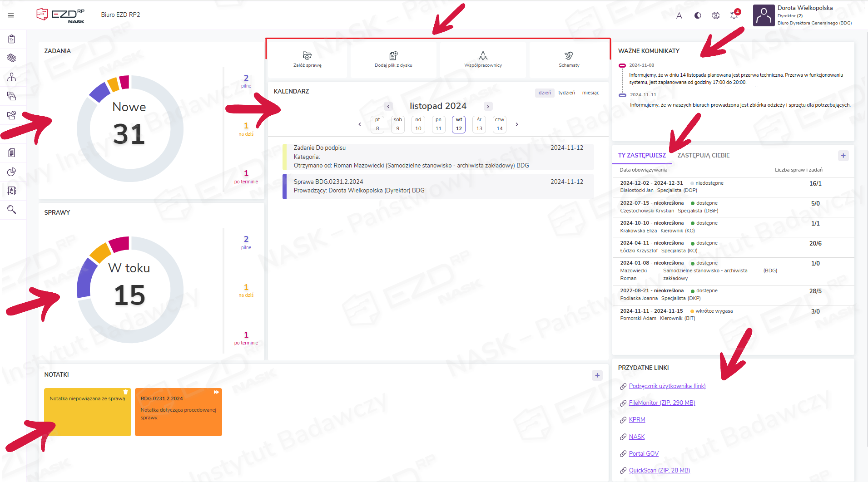The width and height of the screenshot is (868, 482).
Task: Switch calendar to miesiąc view
Action: tap(590, 93)
